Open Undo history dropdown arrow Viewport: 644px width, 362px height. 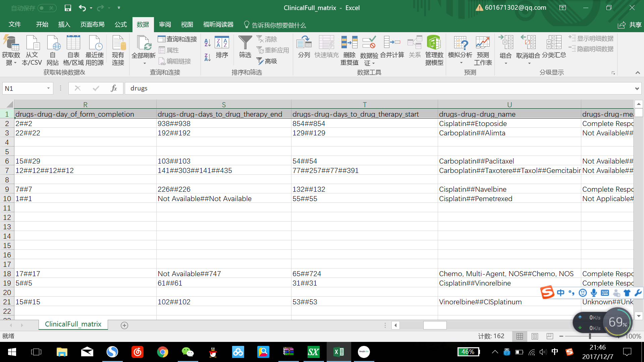91,8
